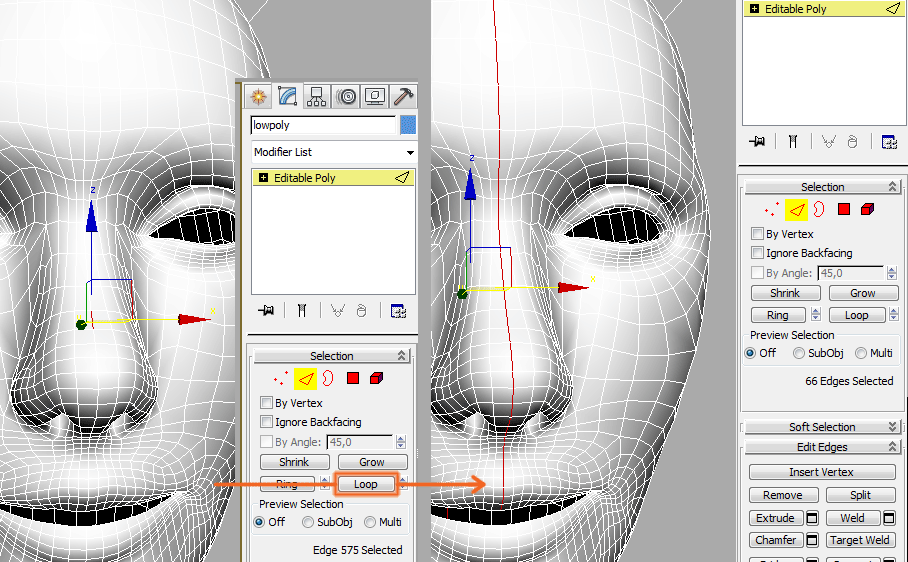Screen dimensions: 908x562
Task: Click the Shrink button in lowpoly panel
Action: [295, 462]
